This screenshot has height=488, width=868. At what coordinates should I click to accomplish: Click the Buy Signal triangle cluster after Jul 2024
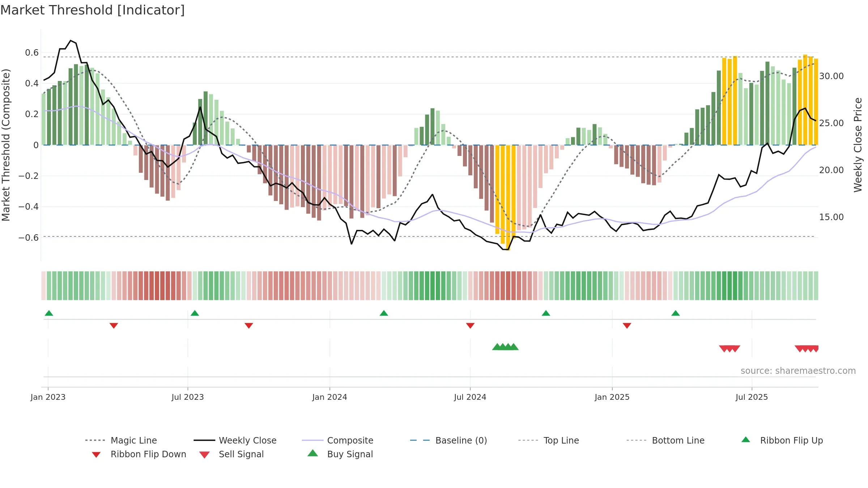505,347
